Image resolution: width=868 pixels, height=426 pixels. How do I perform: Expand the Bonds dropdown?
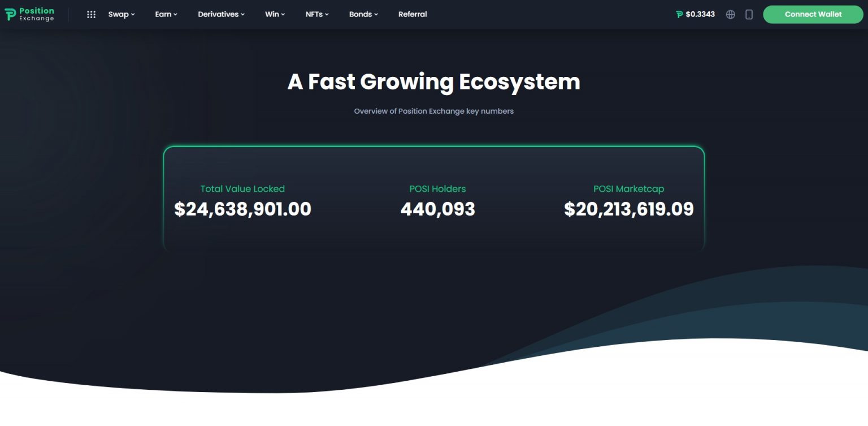[x=360, y=14]
